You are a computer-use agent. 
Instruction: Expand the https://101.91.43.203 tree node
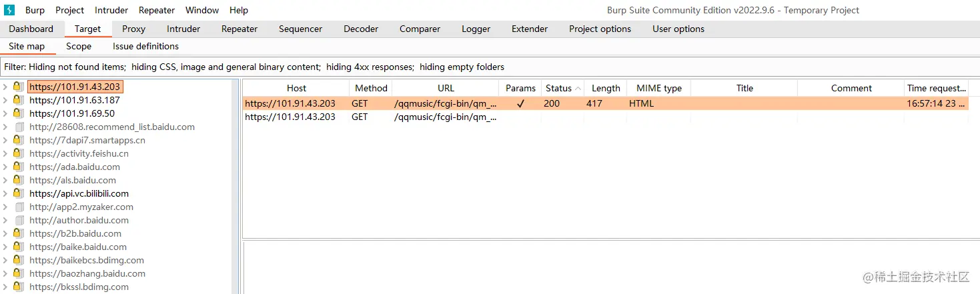pos(5,87)
